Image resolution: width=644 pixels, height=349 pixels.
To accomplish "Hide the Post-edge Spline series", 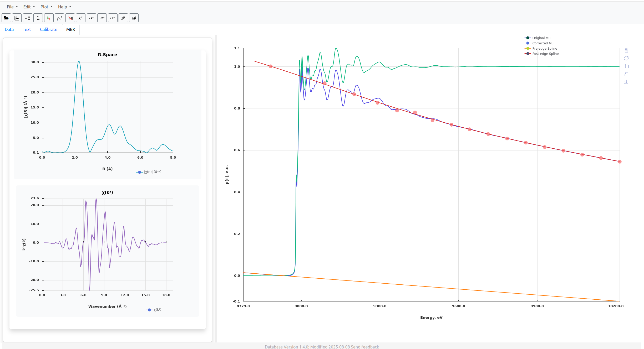I will (545, 54).
